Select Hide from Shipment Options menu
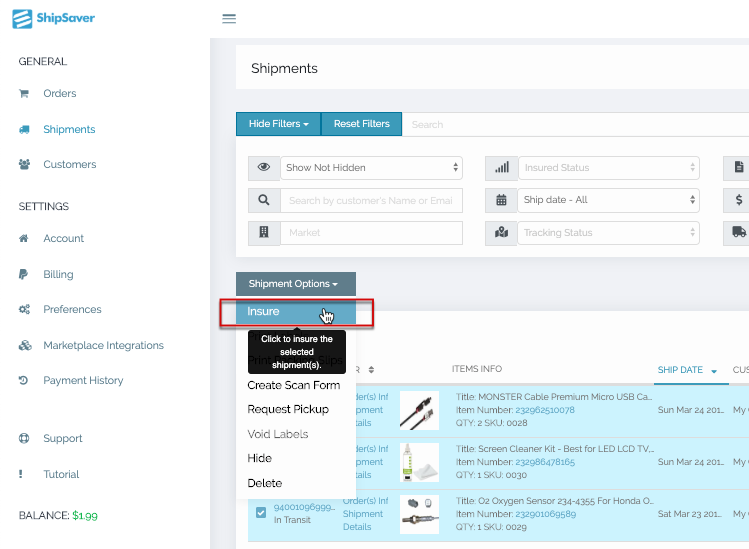The image size is (749, 549). pyautogui.click(x=259, y=458)
